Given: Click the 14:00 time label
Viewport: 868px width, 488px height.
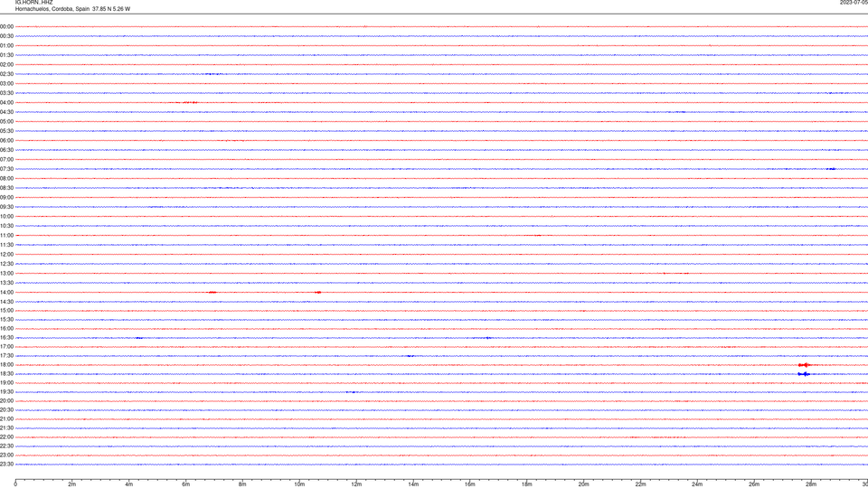Looking at the screenshot, I should point(6,292).
